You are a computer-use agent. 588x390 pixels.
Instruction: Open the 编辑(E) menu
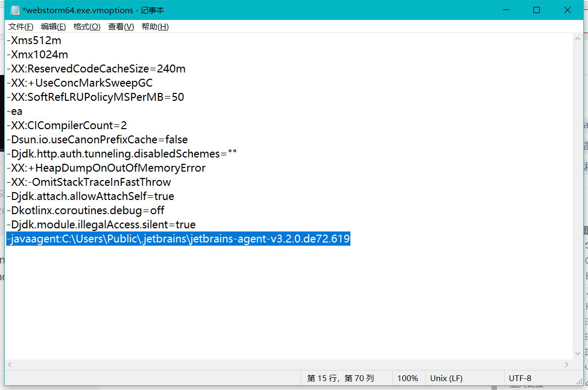[52, 26]
